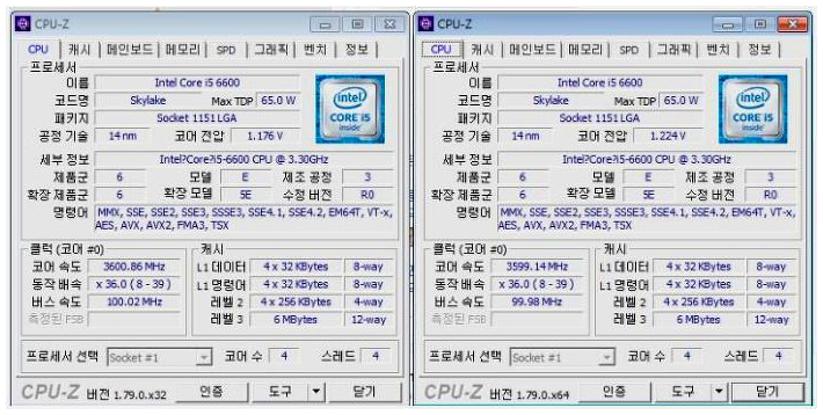Click the 6 MBytes level 3 cache in the left window
This screenshot has height=415, width=823.
point(295,320)
